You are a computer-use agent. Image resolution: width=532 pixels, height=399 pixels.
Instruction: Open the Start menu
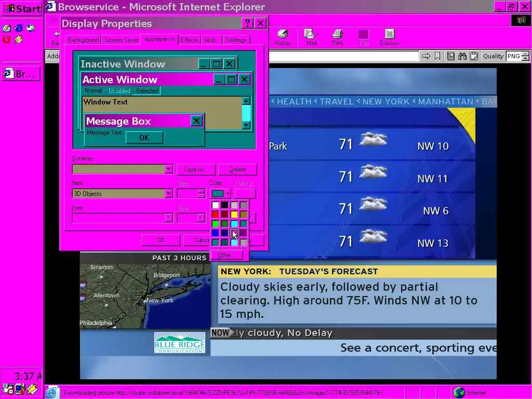21,8
